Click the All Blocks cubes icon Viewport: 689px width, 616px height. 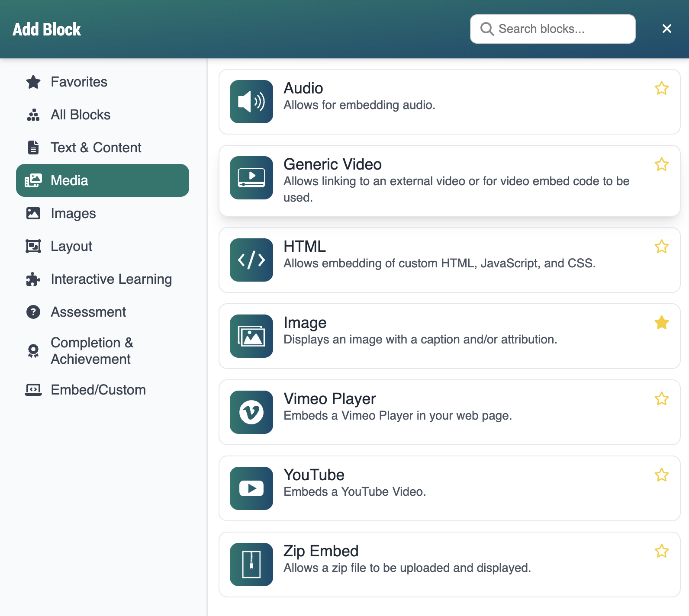[x=33, y=115]
